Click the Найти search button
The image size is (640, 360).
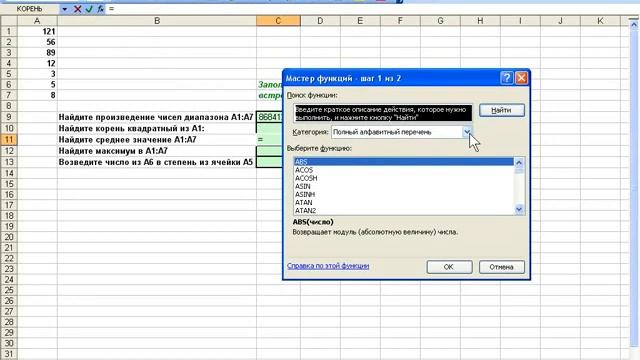click(x=502, y=110)
